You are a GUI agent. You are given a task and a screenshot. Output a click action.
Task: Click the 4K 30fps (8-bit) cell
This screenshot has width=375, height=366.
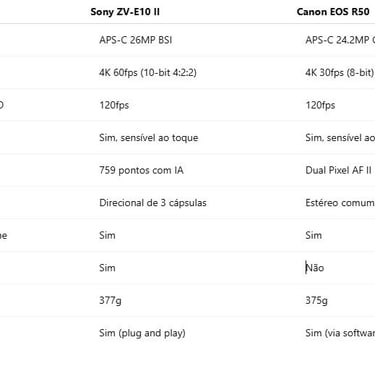point(340,73)
